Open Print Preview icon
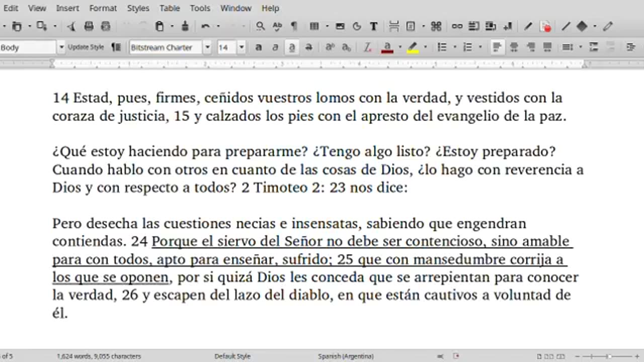 tap(106, 27)
